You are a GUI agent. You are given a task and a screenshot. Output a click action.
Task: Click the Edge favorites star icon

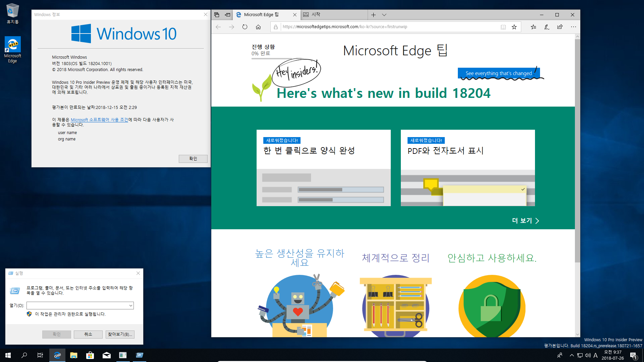[x=515, y=27]
